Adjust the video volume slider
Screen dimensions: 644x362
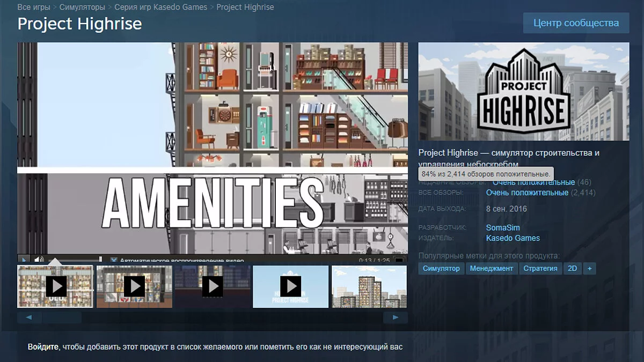point(75,260)
